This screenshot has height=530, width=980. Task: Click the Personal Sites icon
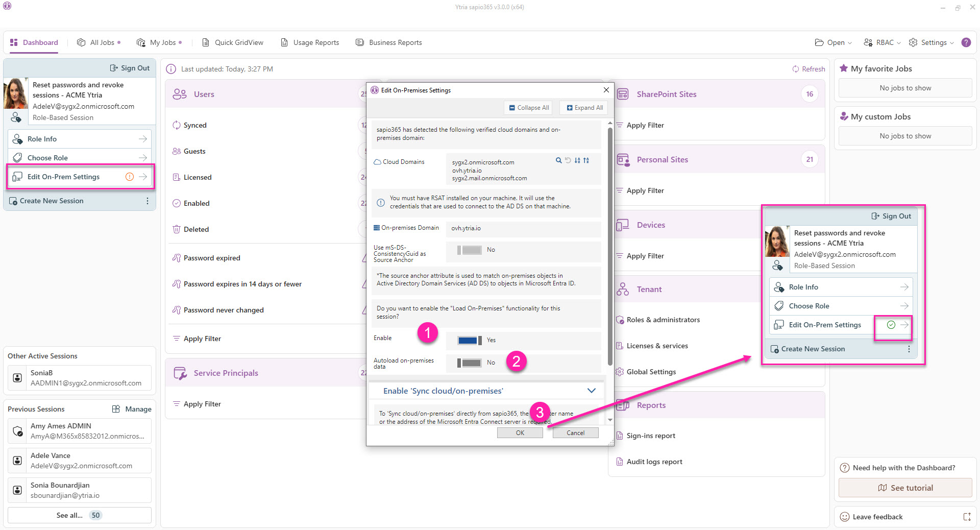pyautogui.click(x=623, y=160)
